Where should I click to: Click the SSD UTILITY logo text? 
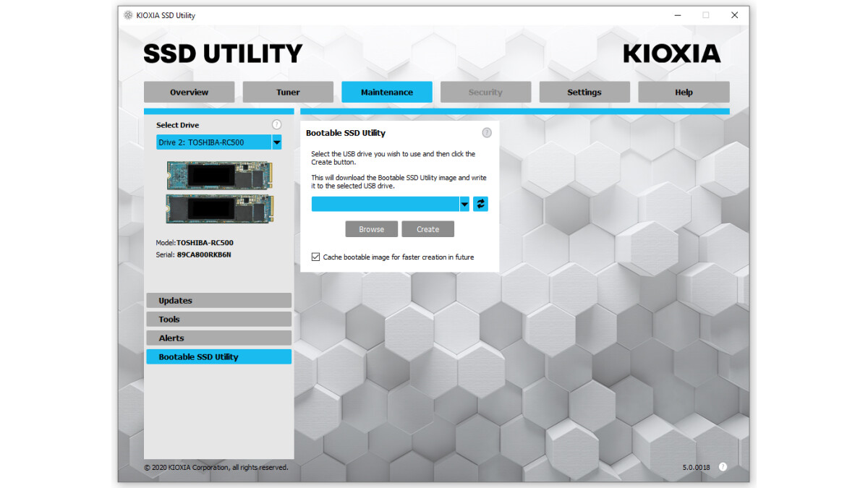pos(223,53)
